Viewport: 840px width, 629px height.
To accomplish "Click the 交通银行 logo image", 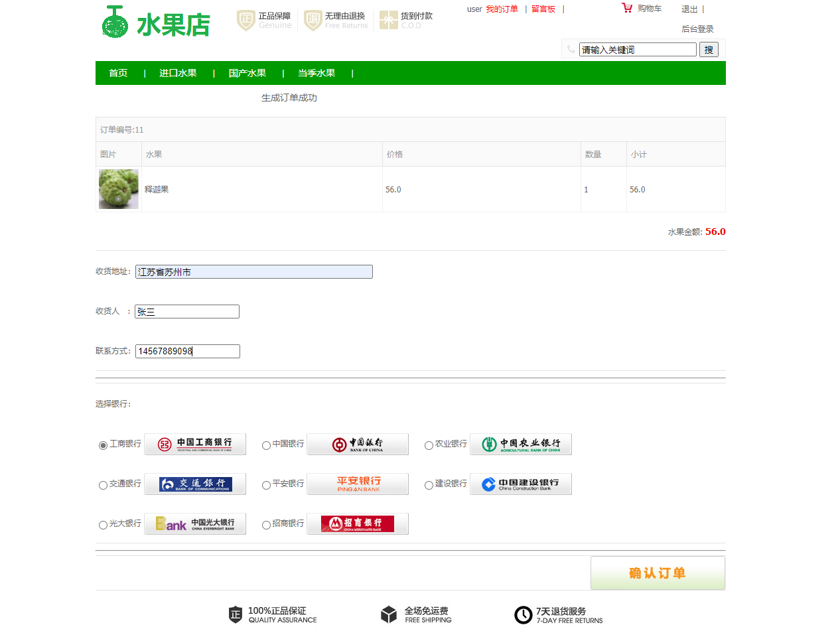I will coord(195,484).
